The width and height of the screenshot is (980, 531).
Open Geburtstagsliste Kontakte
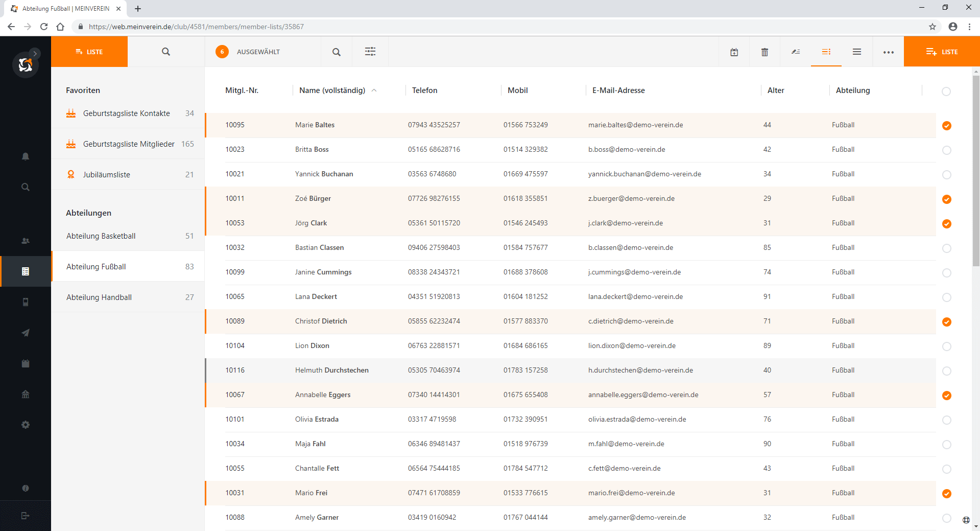tap(128, 113)
